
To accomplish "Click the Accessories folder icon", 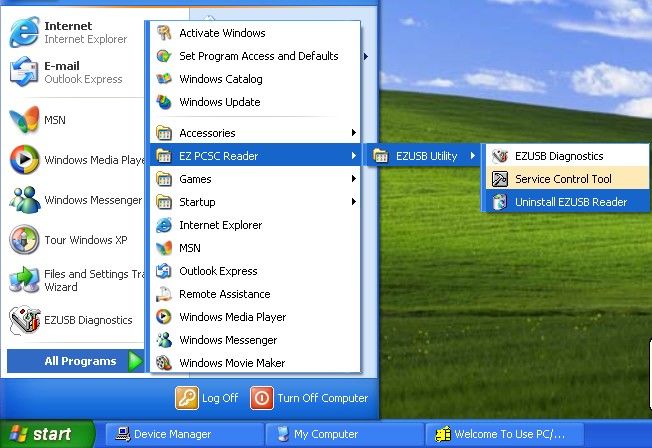I will [164, 133].
